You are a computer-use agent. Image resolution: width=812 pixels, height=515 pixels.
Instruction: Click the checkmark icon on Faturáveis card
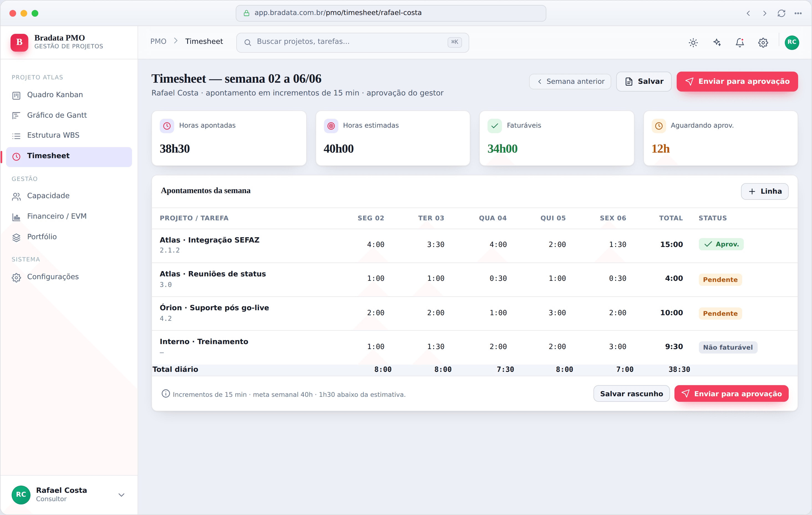click(495, 126)
